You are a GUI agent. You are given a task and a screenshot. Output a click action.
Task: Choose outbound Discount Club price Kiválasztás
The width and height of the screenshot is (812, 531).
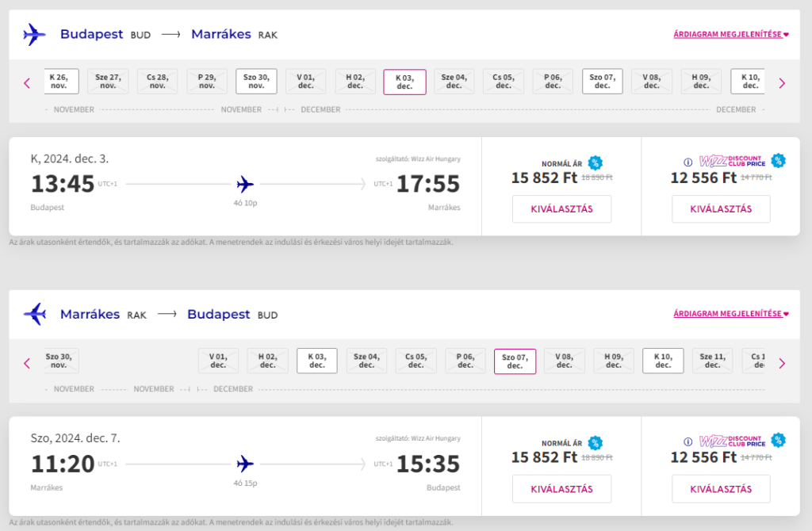coord(721,209)
